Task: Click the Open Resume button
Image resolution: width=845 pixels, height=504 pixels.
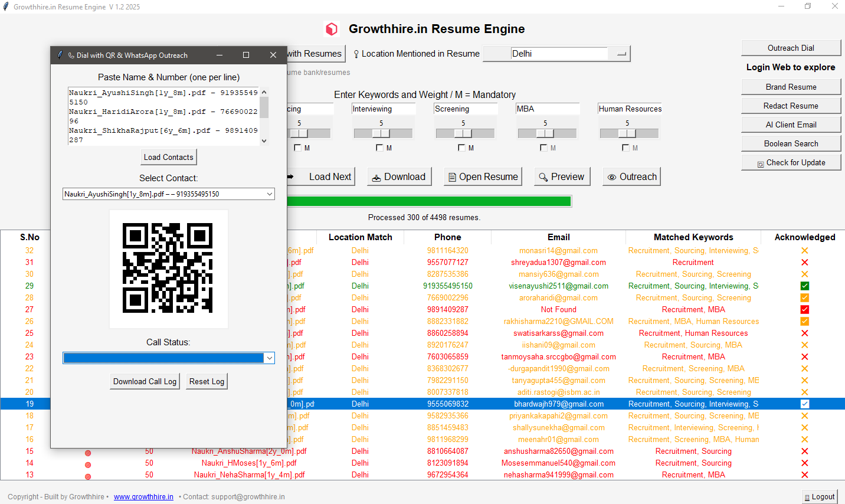Action: coord(483,176)
